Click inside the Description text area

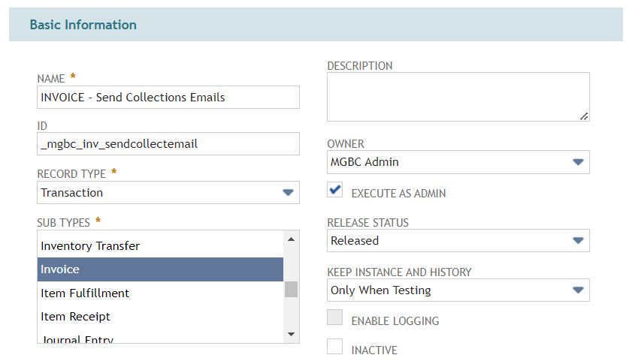(x=458, y=97)
